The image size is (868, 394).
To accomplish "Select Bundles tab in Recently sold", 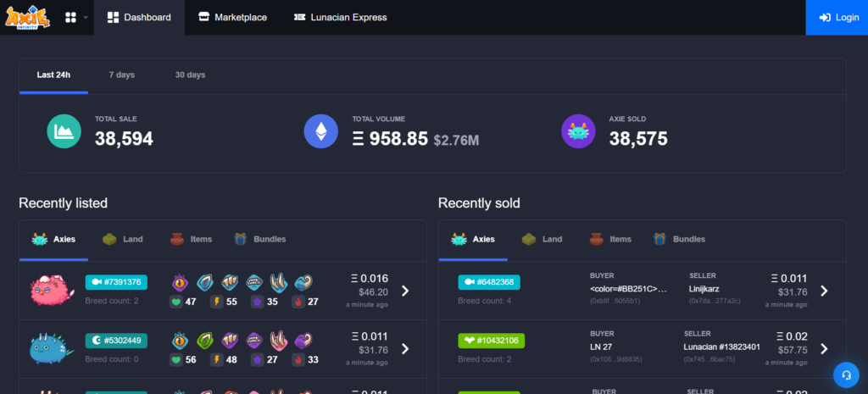I will point(679,240).
